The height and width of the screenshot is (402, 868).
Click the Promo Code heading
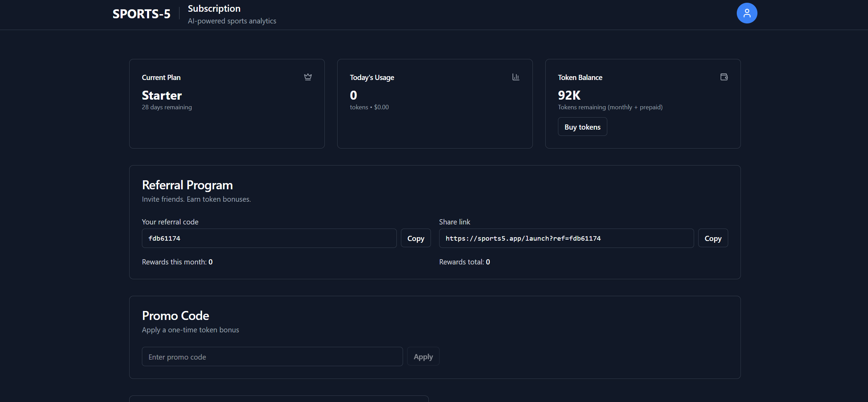[175, 316]
